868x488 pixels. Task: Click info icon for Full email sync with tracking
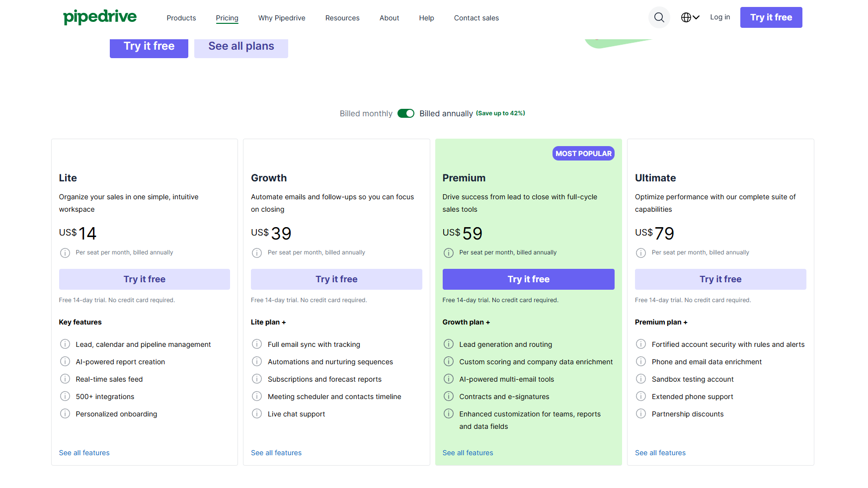(x=257, y=344)
